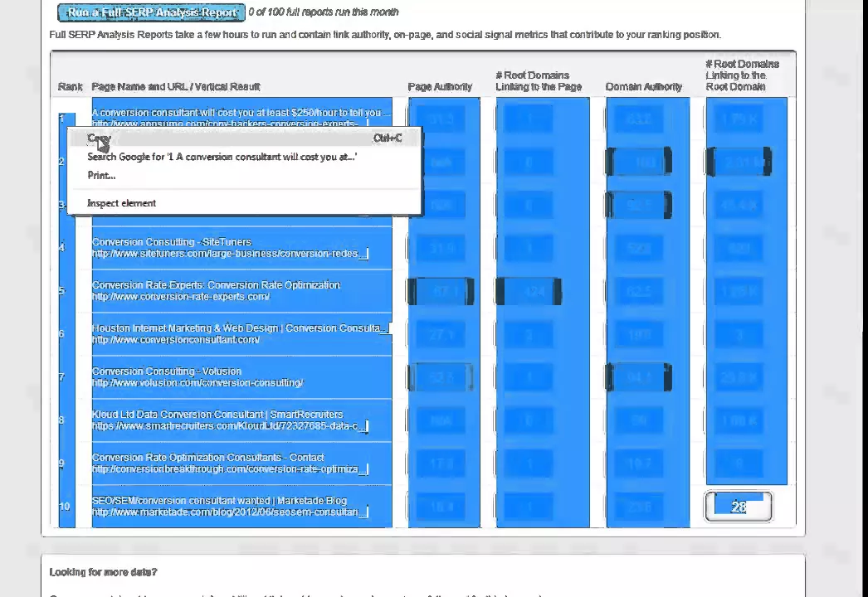Open Conversion Consulting - Volusion link
Screen dimensions: 868x597
167,371
